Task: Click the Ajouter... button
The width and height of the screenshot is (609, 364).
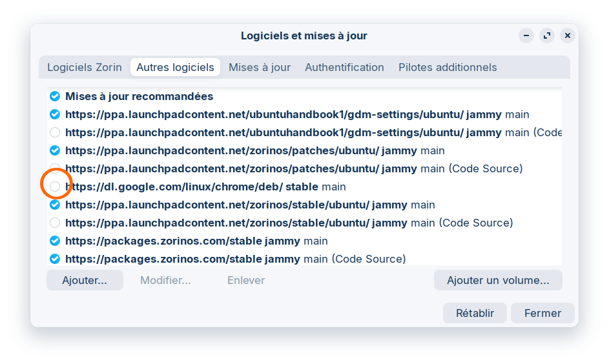Action: click(x=84, y=281)
